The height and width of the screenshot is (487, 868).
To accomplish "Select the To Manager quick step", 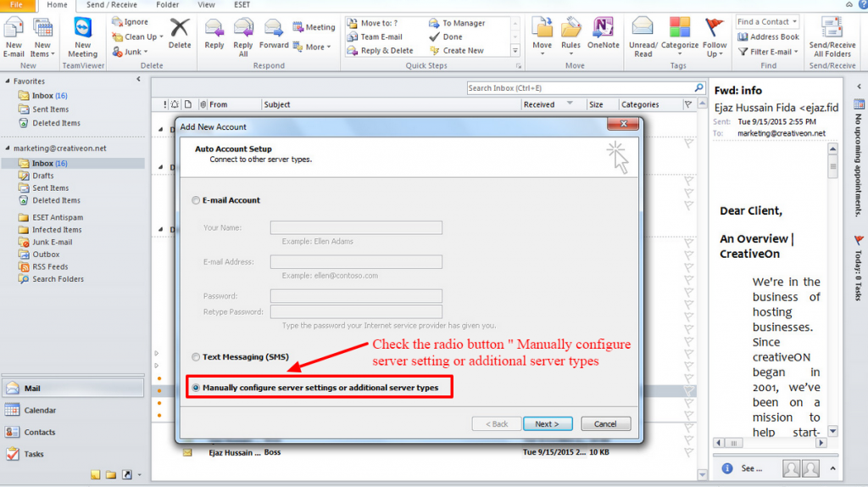I will tap(457, 23).
